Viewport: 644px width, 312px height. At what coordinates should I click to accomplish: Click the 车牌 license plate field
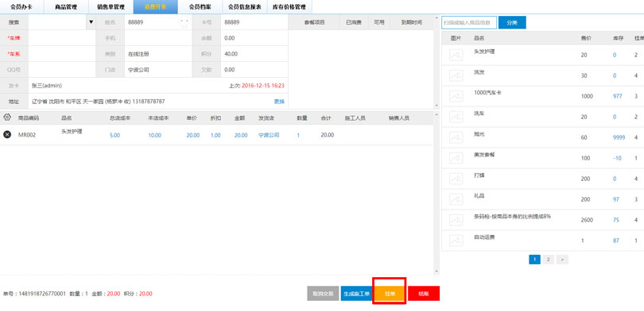tap(62, 38)
